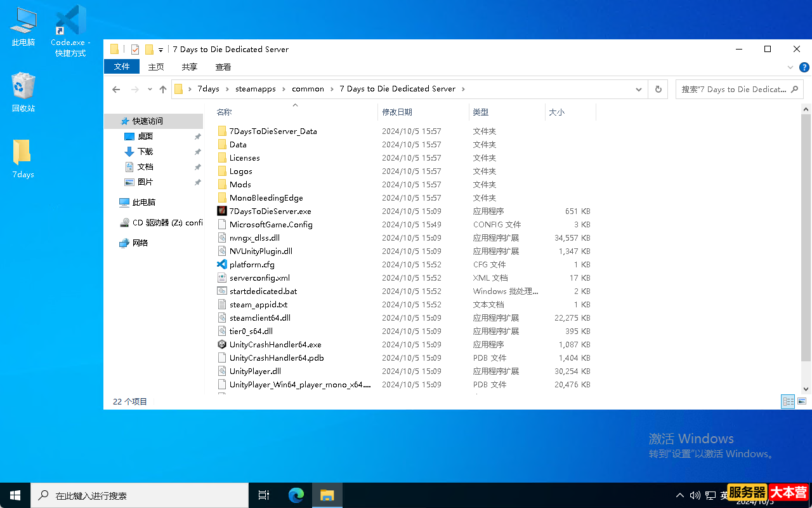The width and height of the screenshot is (812, 508).
Task: Open the 此电脑 desktop icon
Action: pyautogui.click(x=23, y=27)
